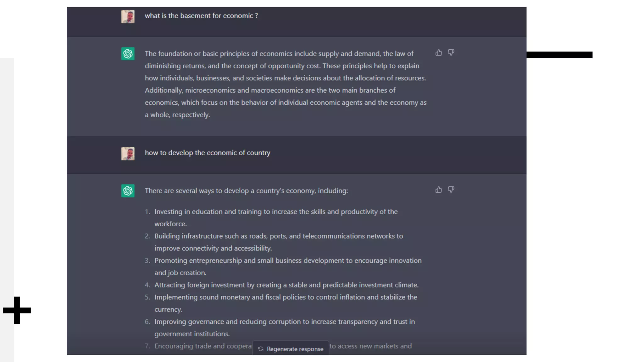
Task: Click the user avatar beside "what is the basement"
Action: (x=128, y=17)
